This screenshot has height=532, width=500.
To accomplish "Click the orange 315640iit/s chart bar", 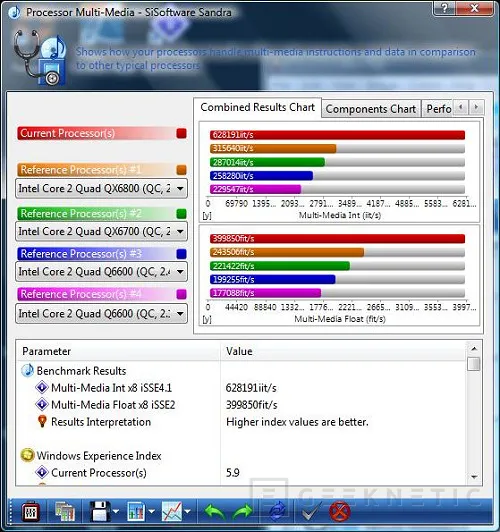I will (273, 148).
